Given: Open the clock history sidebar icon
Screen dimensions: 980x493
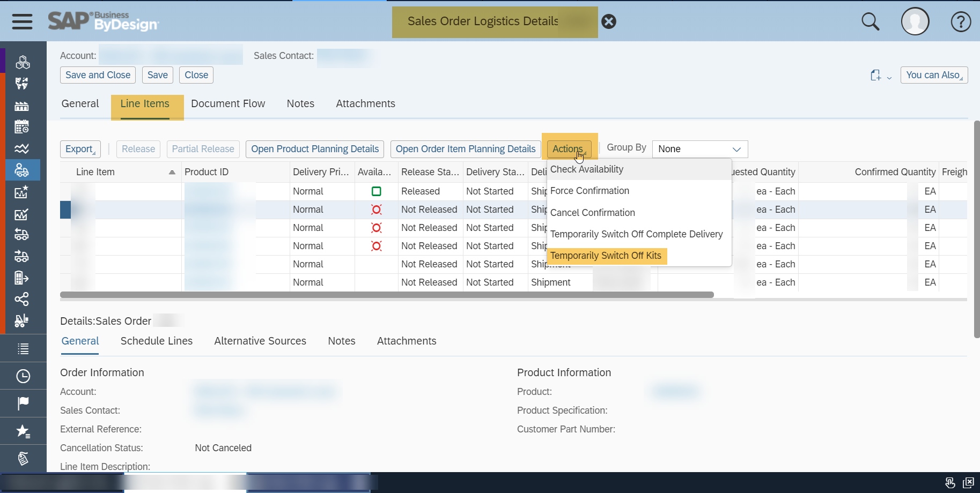Looking at the screenshot, I should pyautogui.click(x=23, y=376).
